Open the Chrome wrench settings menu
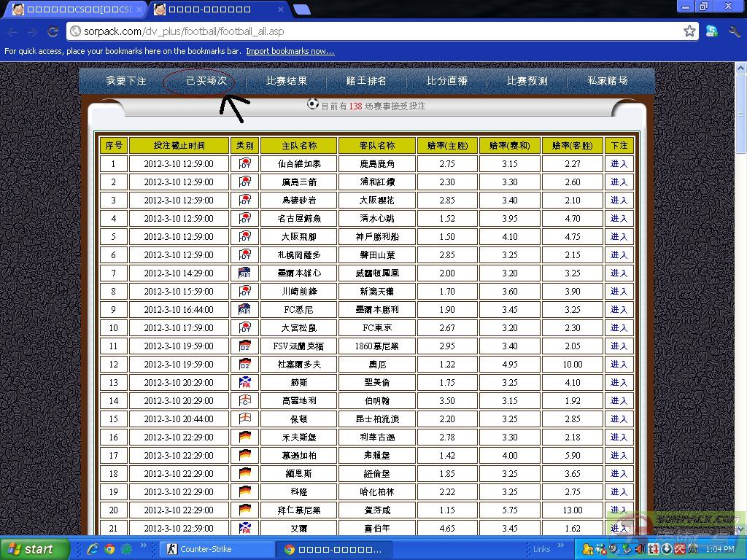Viewport: 747px width, 560px height. click(x=734, y=31)
